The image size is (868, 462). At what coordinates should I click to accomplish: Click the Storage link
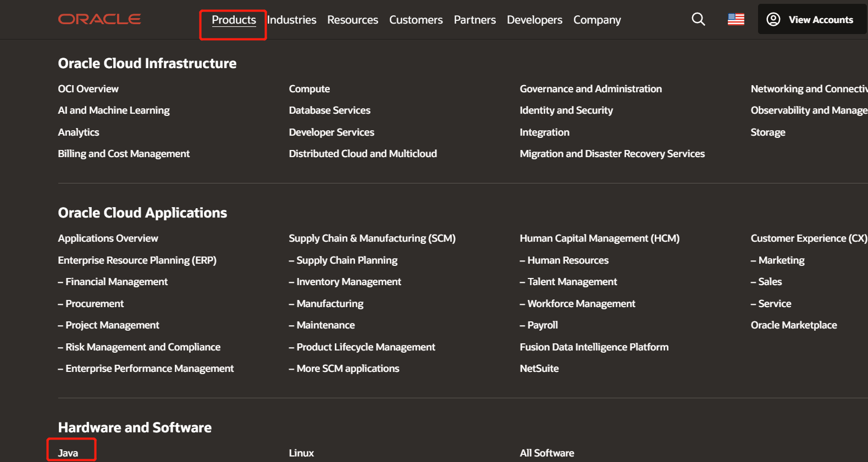click(768, 132)
